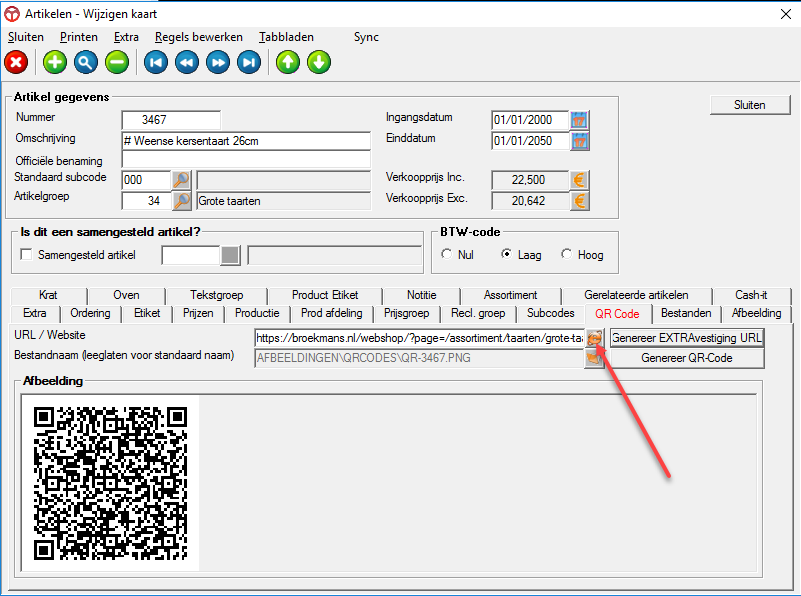Viewport: 801px width, 596px height.
Task: Switch to the Notitie tab
Action: point(421,295)
